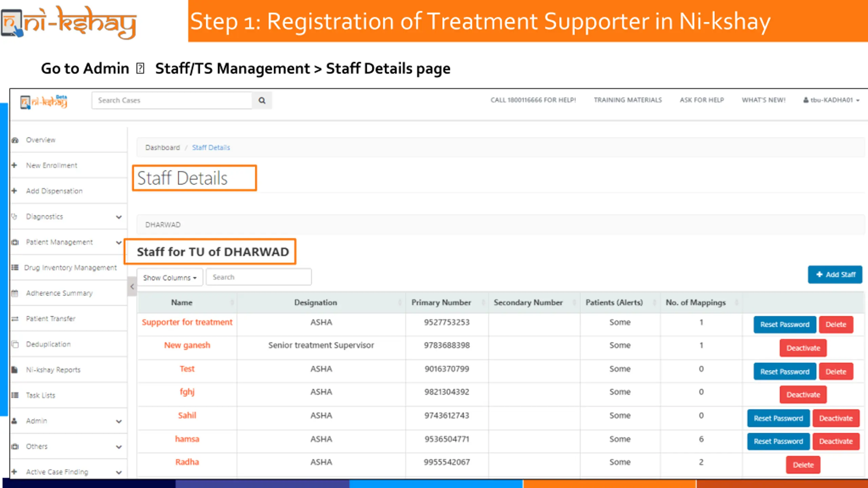Click Ask For Help menu item
868x488 pixels.
click(x=702, y=100)
